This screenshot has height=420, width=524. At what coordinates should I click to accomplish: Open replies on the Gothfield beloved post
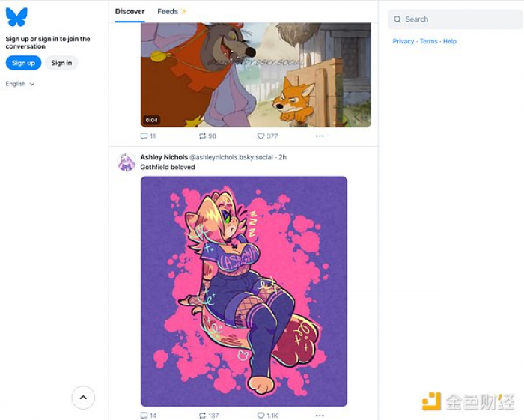[x=148, y=416]
